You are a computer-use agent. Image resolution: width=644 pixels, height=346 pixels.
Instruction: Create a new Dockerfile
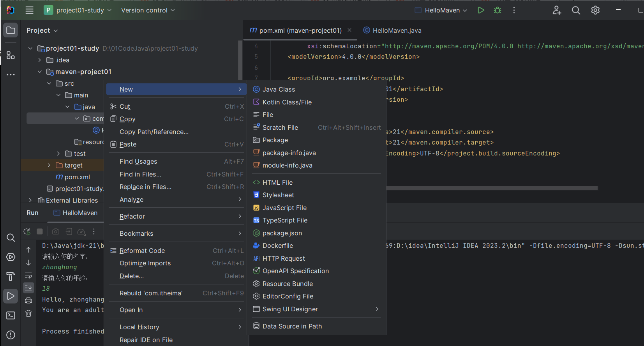316,245
